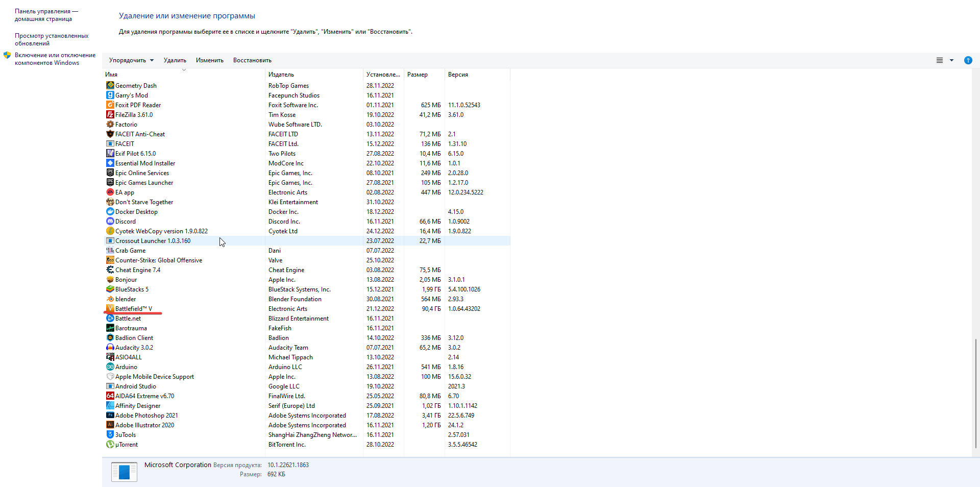Click the Docker Desktop icon
Image resolution: width=980 pixels, height=487 pixels.
click(110, 211)
